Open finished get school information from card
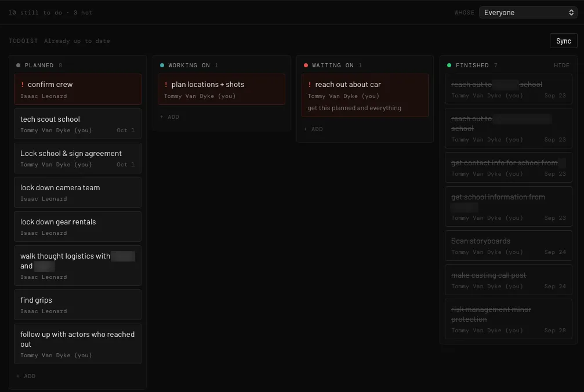This screenshot has height=392, width=584. 509,206
